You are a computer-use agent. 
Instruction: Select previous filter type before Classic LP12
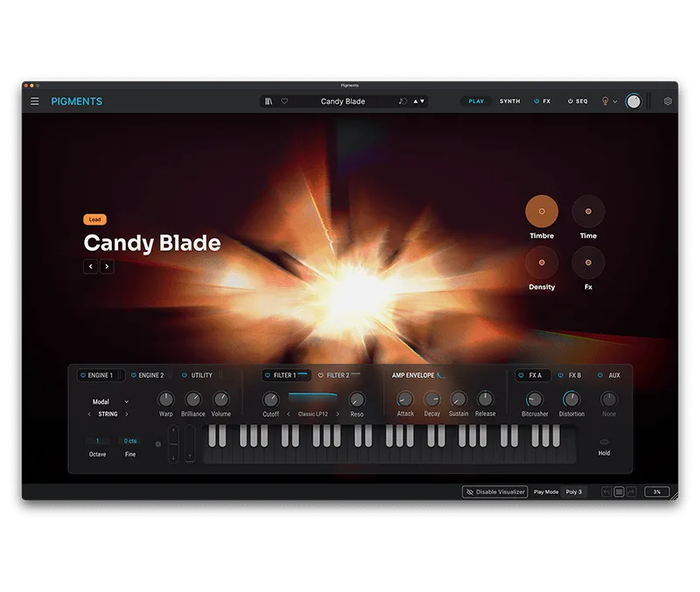(289, 414)
